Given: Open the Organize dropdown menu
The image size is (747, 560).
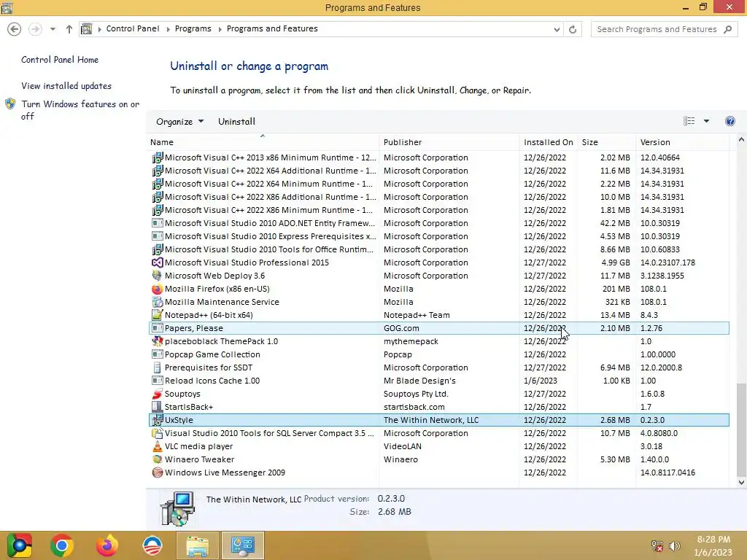Looking at the screenshot, I should pos(179,122).
